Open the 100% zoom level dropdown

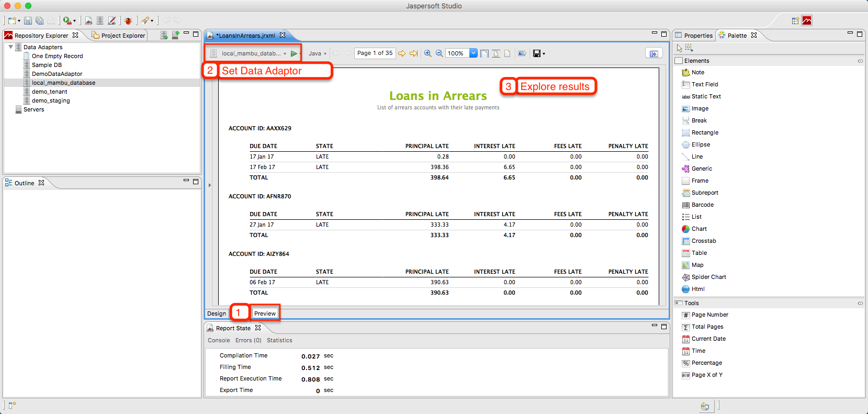pyautogui.click(x=473, y=53)
